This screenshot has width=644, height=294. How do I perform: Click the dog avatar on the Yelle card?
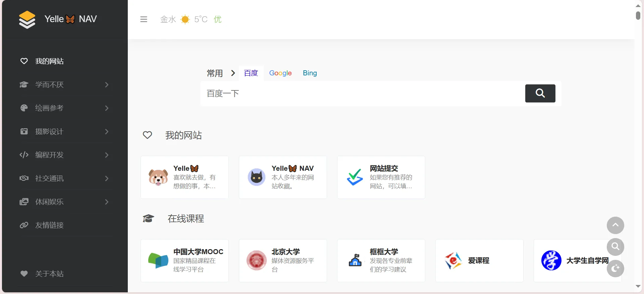(x=158, y=177)
